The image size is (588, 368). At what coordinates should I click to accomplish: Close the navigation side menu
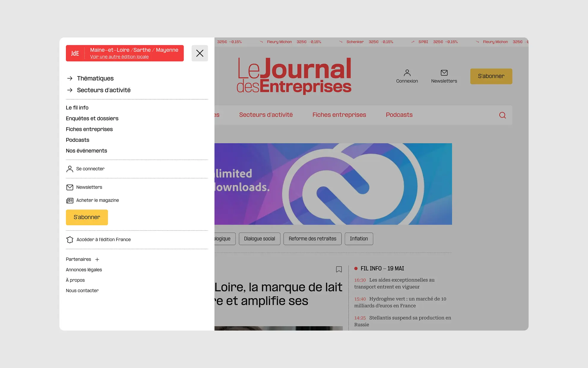[200, 53]
